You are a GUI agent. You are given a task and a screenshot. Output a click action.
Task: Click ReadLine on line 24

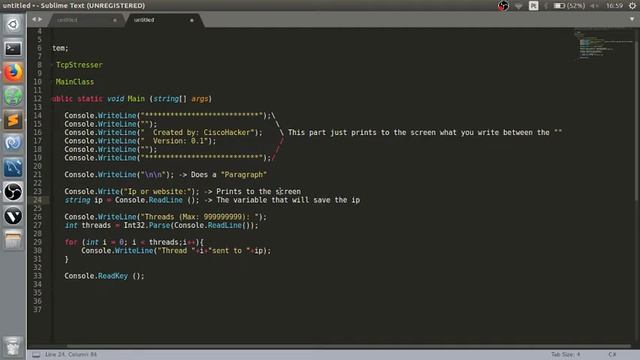[x=166, y=200]
